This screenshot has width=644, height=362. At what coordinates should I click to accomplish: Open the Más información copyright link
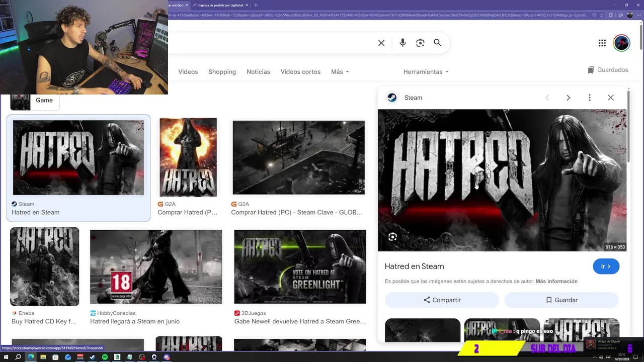point(556,282)
